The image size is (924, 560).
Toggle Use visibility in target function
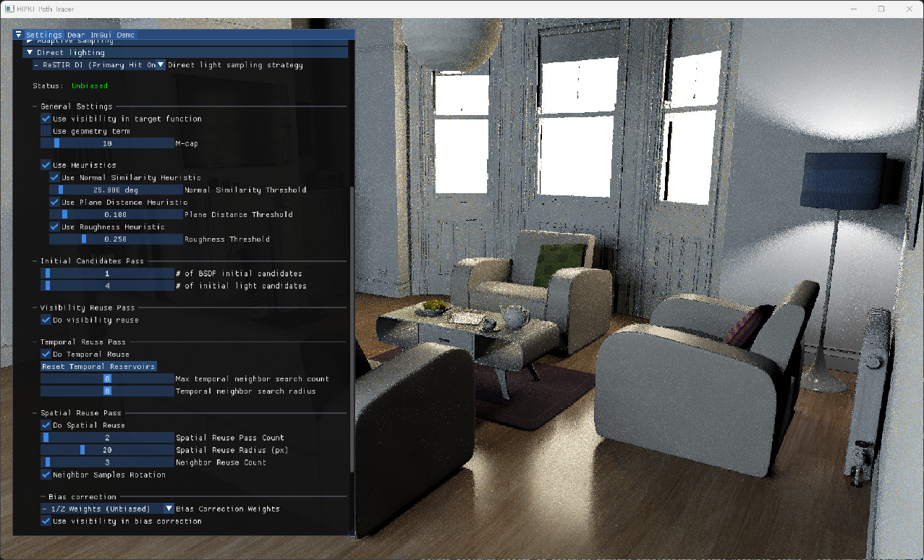pos(46,119)
